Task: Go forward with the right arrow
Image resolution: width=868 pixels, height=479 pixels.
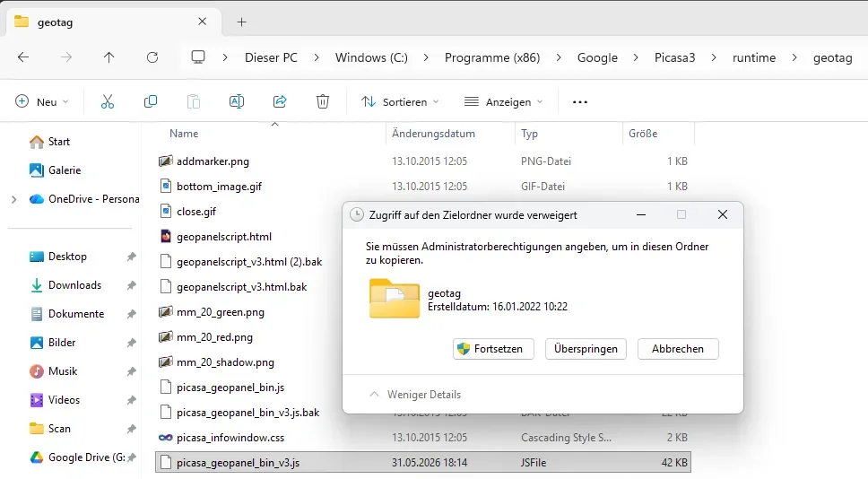Action: 65,57
